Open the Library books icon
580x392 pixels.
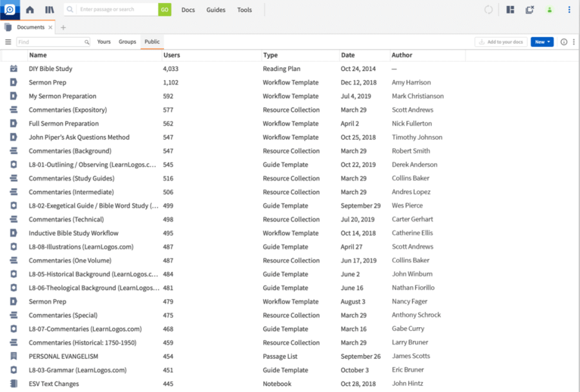coord(49,10)
